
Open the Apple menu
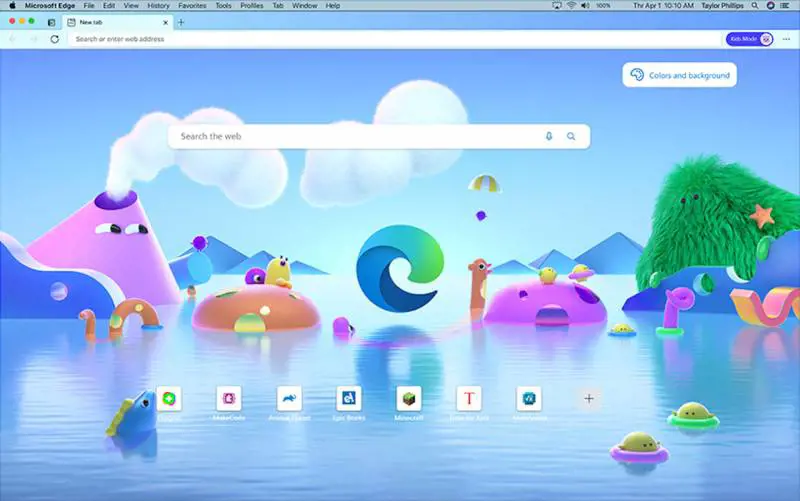(13, 6)
